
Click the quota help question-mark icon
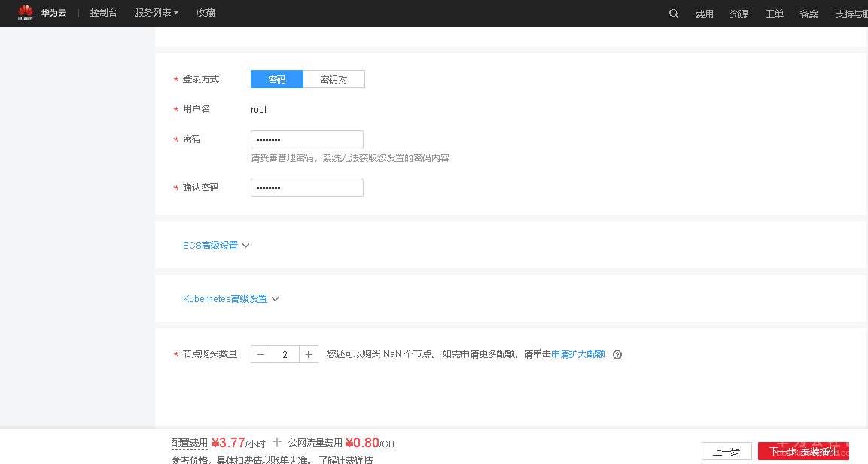617,355
